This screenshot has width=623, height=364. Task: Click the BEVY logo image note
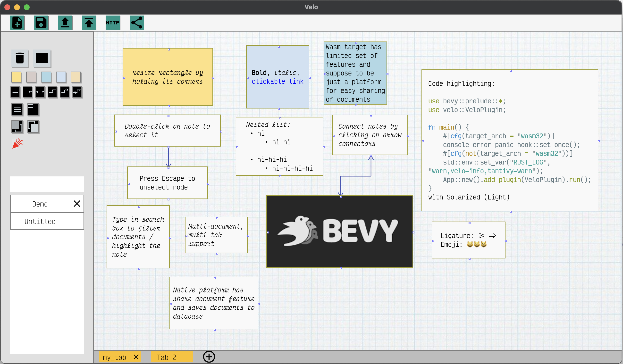340,232
